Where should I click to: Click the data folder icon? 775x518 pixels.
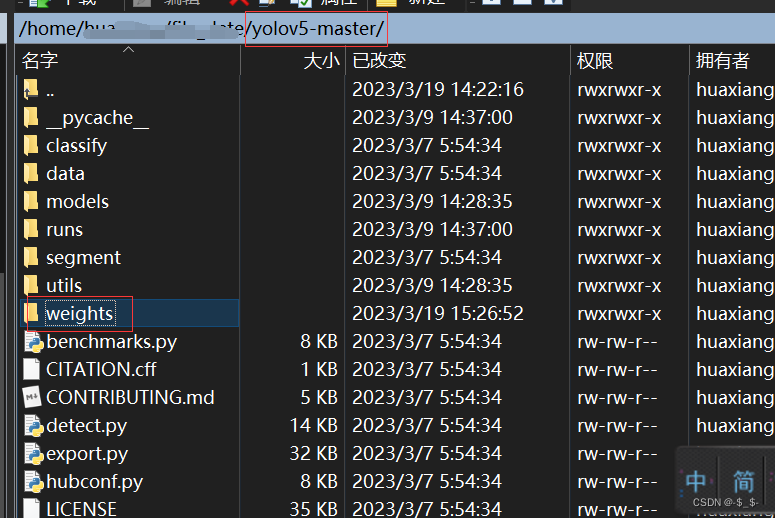(31, 173)
